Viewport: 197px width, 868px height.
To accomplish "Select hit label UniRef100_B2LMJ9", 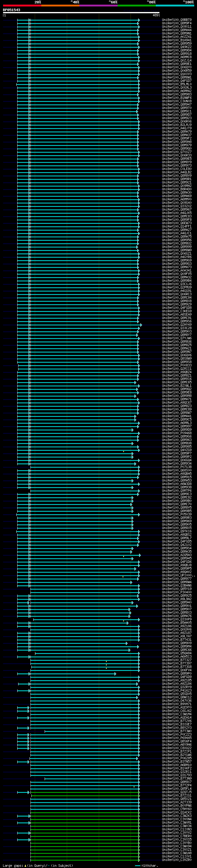I will [177, 125].
